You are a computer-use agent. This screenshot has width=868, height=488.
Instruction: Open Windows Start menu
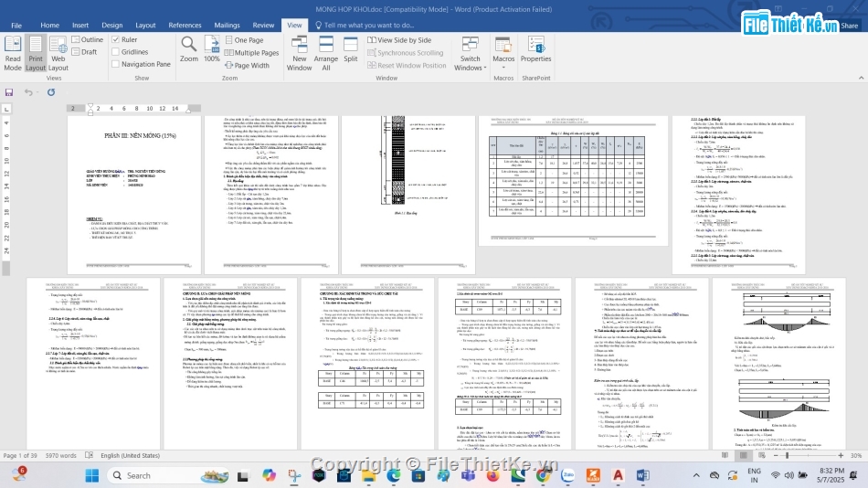[92, 475]
